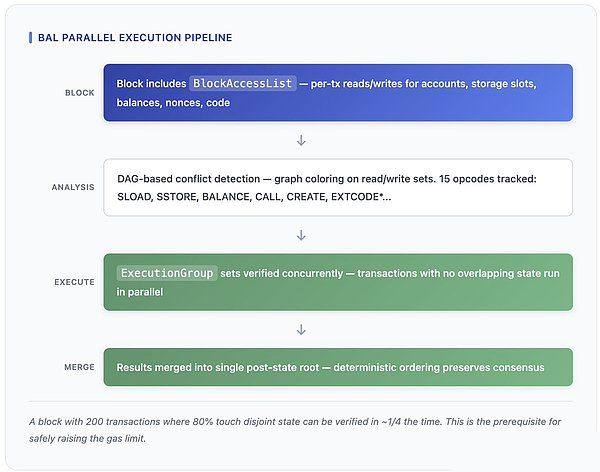Select the MERGE stage label
Viewport: 600px width, 472px height.
click(x=78, y=367)
